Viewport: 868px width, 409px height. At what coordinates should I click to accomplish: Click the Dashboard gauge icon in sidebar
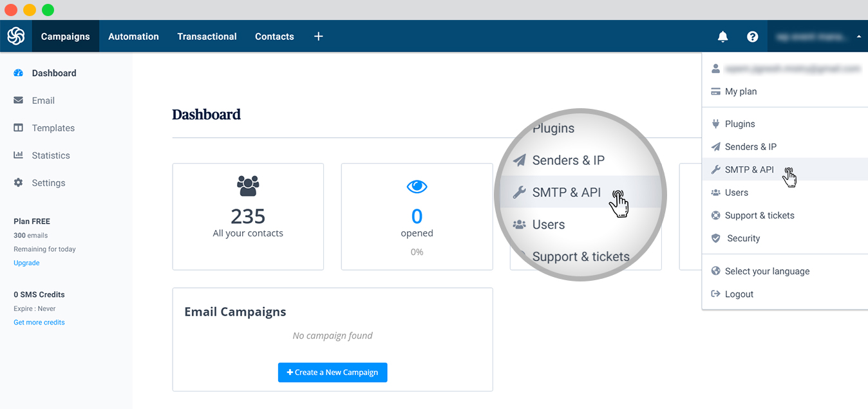[x=18, y=73]
